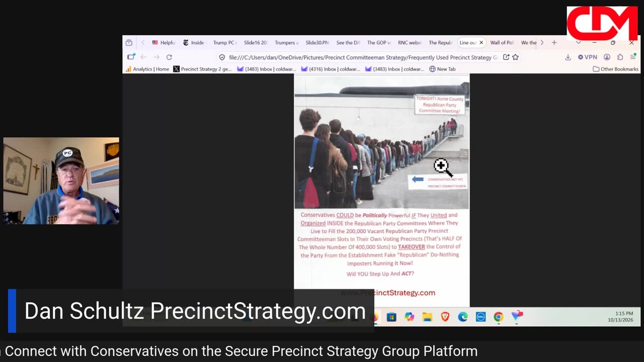This screenshot has width=644, height=362.
Task: Open the browser hamburger menu
Action: [633, 57]
